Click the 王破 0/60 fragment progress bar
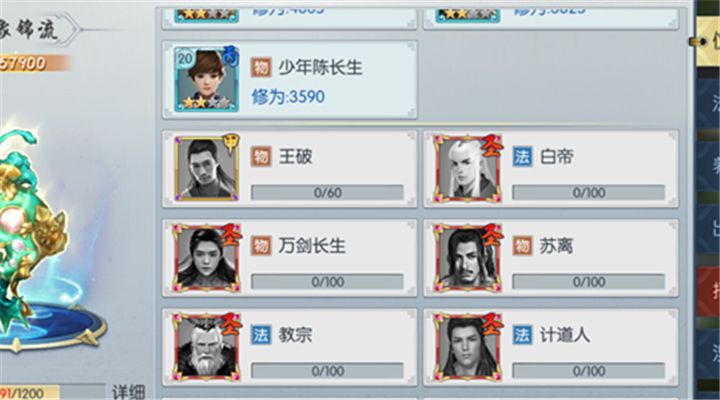The width and height of the screenshot is (720, 400). click(x=327, y=192)
